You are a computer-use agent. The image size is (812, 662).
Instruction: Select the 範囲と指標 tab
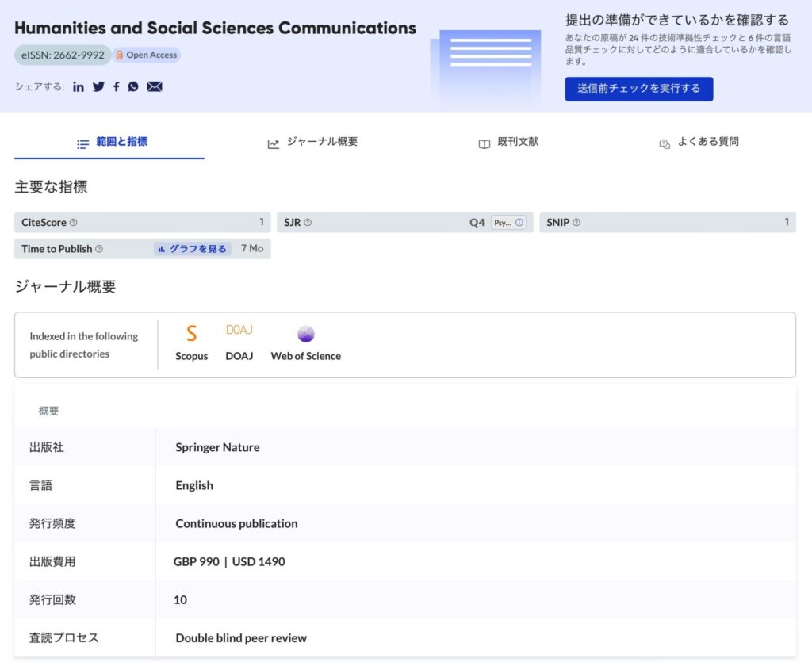coord(112,142)
